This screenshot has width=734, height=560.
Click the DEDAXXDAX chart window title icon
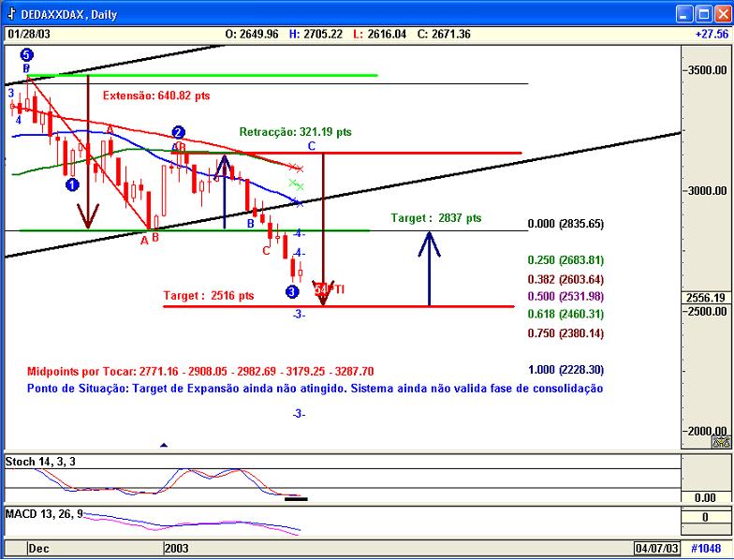pyautogui.click(x=11, y=15)
